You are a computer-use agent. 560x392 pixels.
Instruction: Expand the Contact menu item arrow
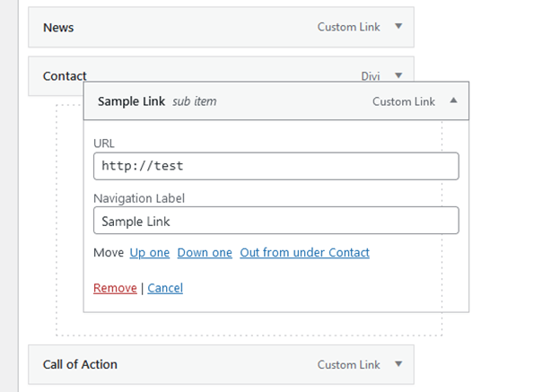pos(398,75)
